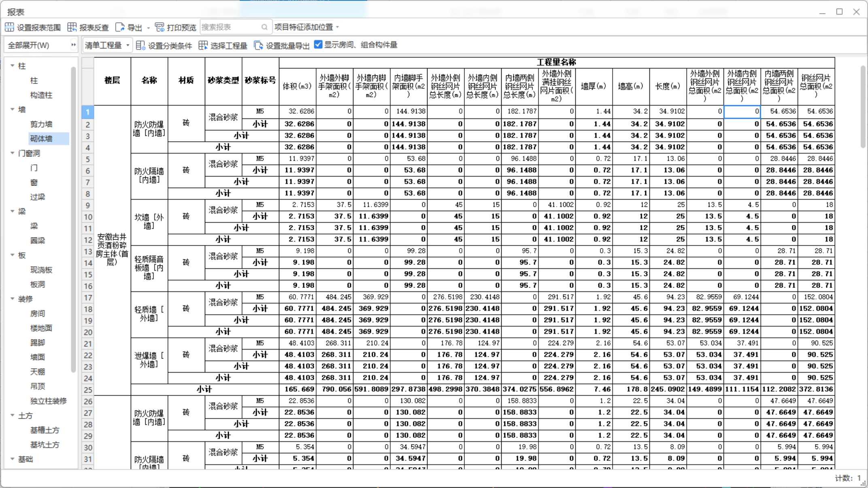Collapse the 装修 tree group
Image resolution: width=868 pixels, height=488 pixels.
pos(12,299)
